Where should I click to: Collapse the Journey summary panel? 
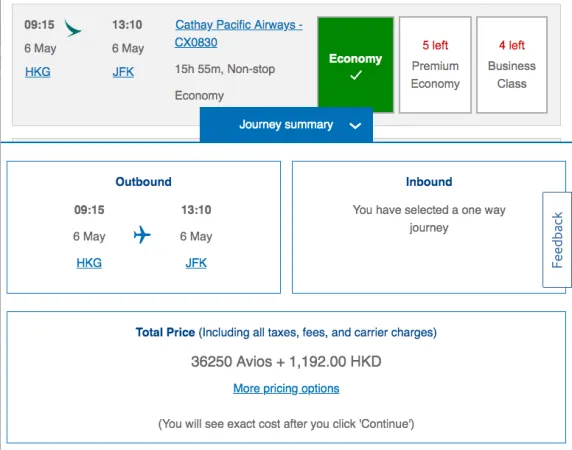point(286,125)
